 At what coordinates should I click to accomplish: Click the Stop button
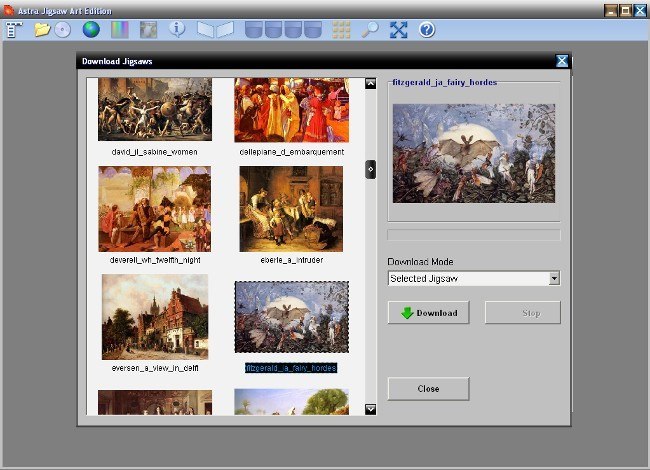tap(523, 313)
